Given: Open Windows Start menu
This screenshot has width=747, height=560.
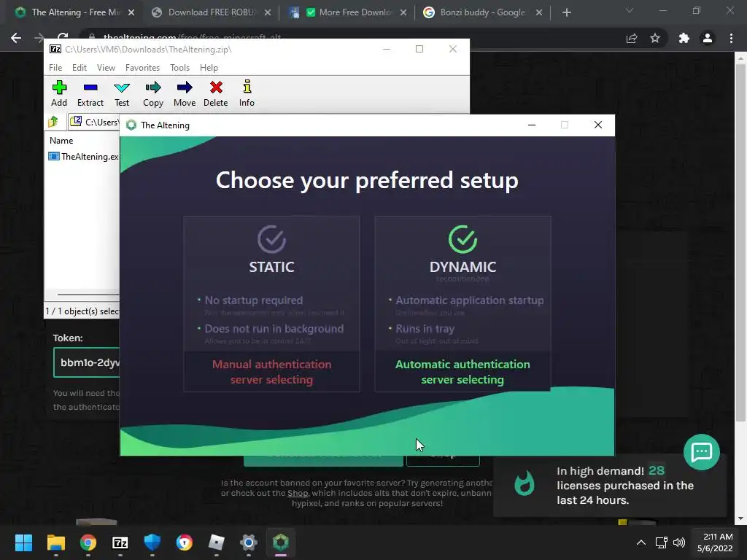Looking at the screenshot, I should [x=23, y=542].
